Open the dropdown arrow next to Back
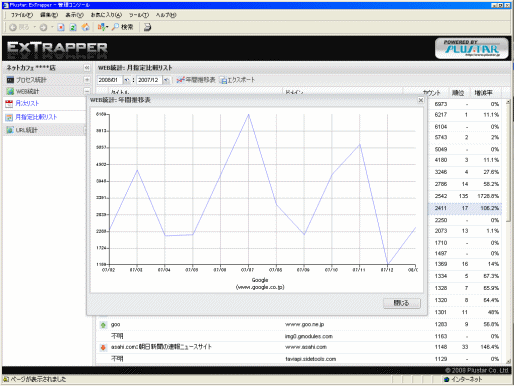 coord(34,27)
